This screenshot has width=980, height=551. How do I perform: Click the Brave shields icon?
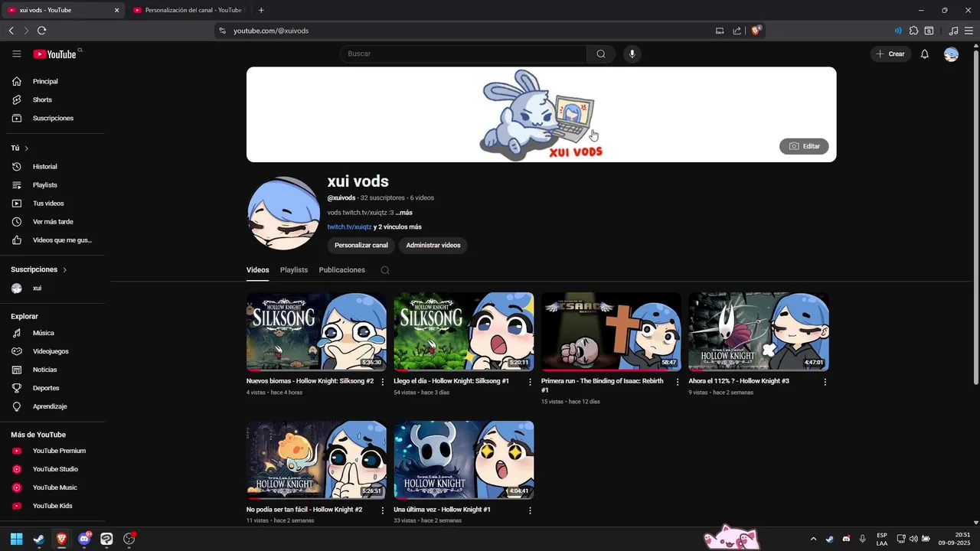pyautogui.click(x=756, y=31)
